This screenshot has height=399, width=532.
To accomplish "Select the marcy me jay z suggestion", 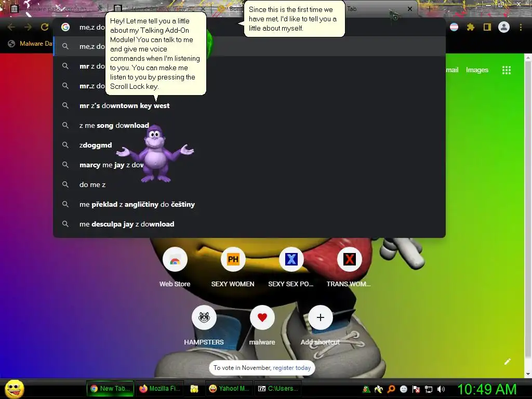I will click(249, 165).
